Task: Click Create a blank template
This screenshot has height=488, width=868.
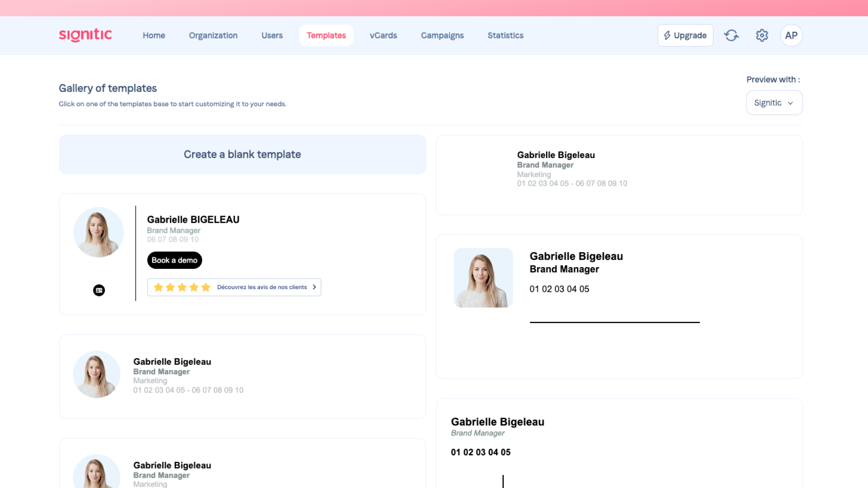Action: coord(242,155)
